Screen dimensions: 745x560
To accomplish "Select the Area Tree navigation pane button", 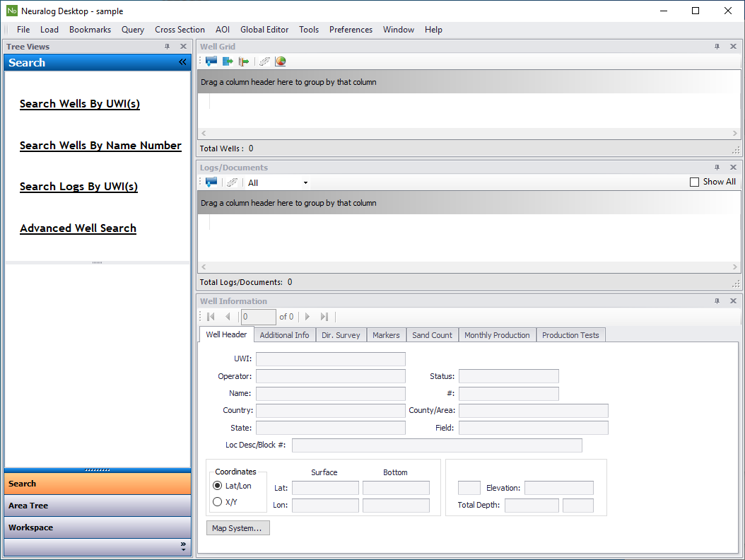I will (98, 506).
